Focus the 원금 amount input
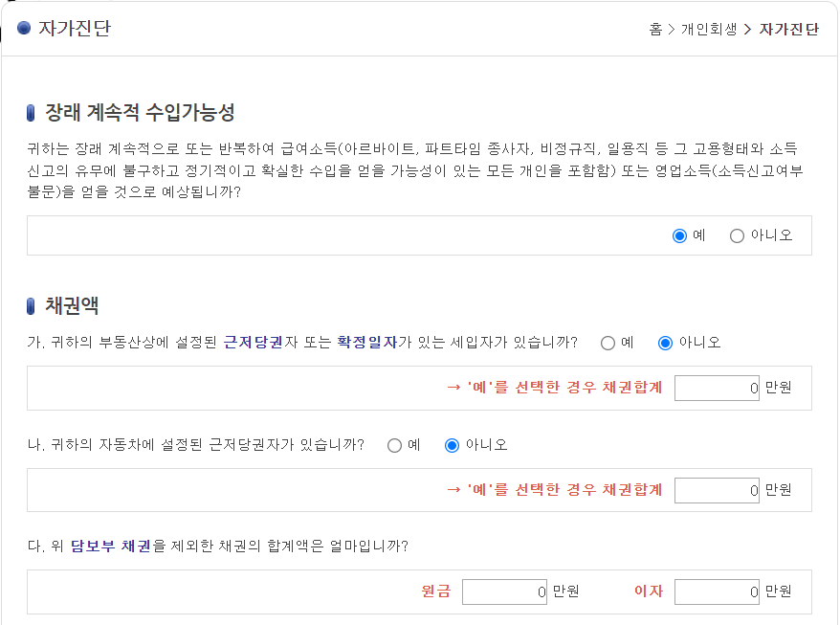Viewport: 840px width, 625px height. pyautogui.click(x=504, y=592)
